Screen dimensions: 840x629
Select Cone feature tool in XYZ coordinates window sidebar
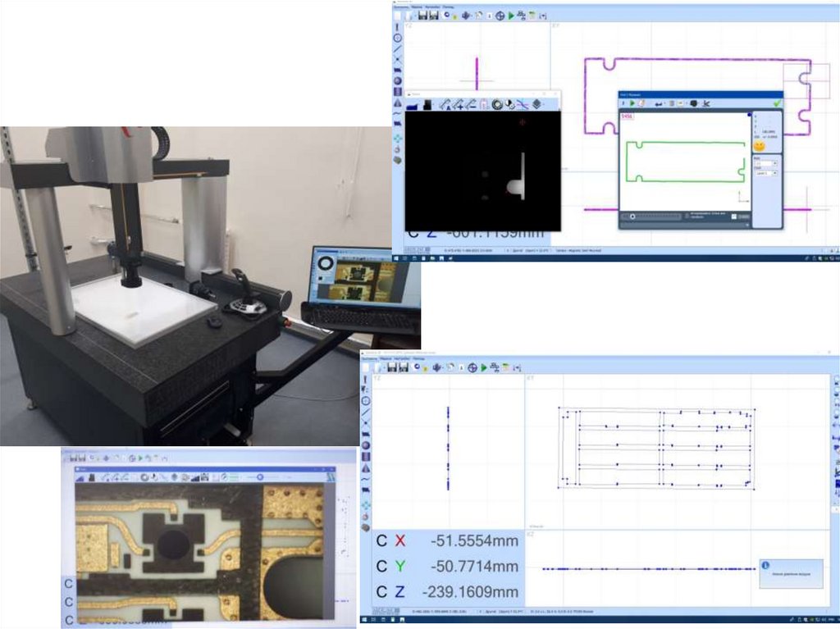tap(365, 468)
